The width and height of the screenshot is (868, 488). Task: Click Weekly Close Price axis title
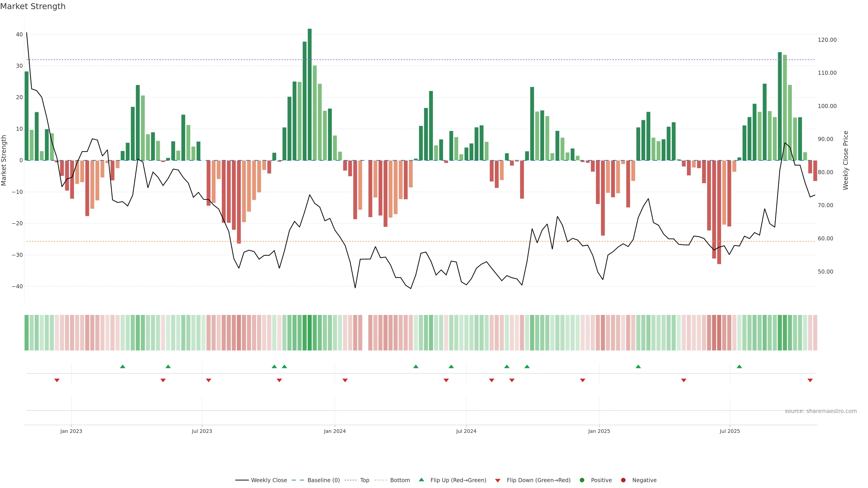pos(845,160)
